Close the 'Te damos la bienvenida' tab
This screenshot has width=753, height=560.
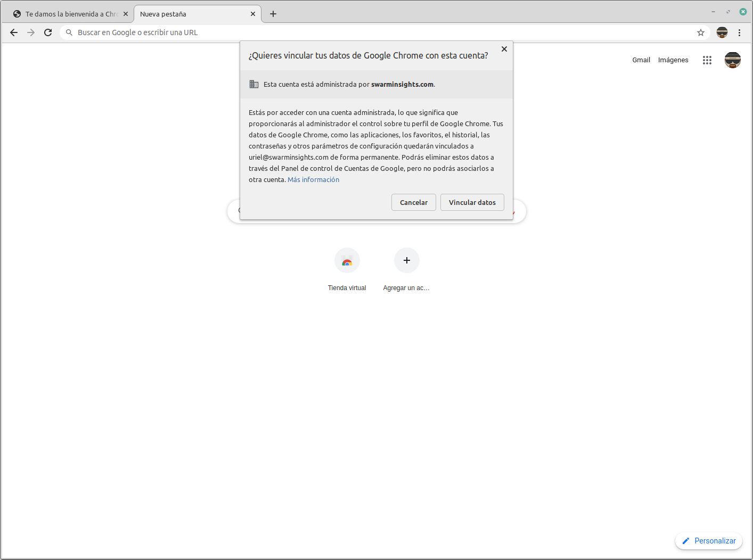[x=126, y=14]
